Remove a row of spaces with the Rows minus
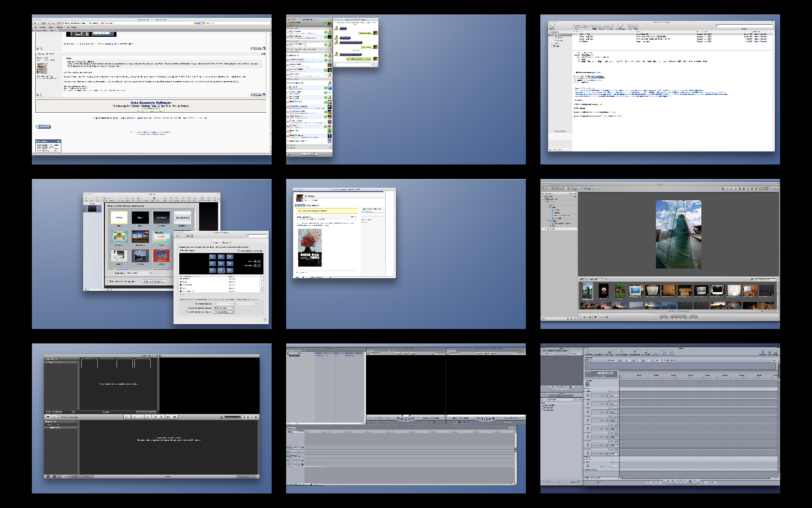This screenshot has height=508, width=812. [259, 261]
